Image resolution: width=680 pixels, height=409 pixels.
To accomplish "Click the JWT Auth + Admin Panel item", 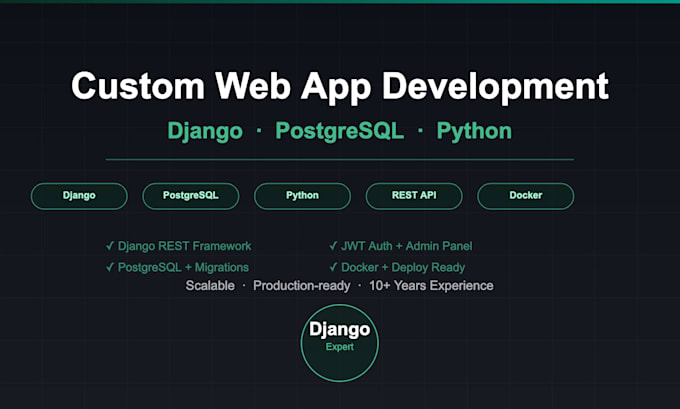I will coord(401,246).
